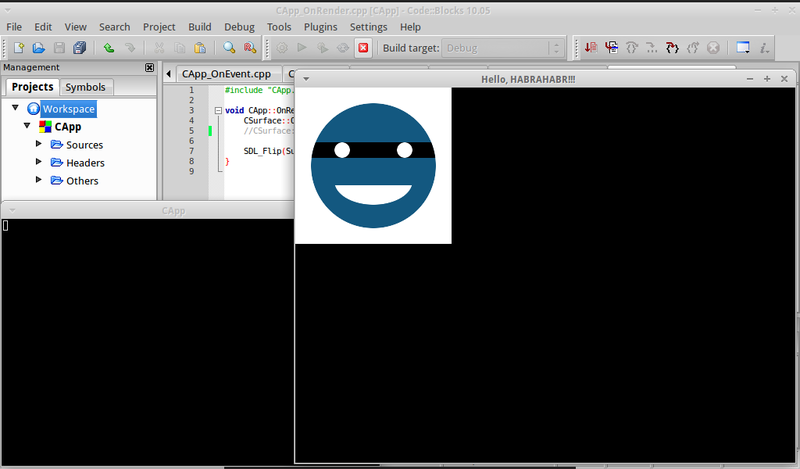This screenshot has height=469, width=800.
Task: Open the File menu
Action: [14, 27]
